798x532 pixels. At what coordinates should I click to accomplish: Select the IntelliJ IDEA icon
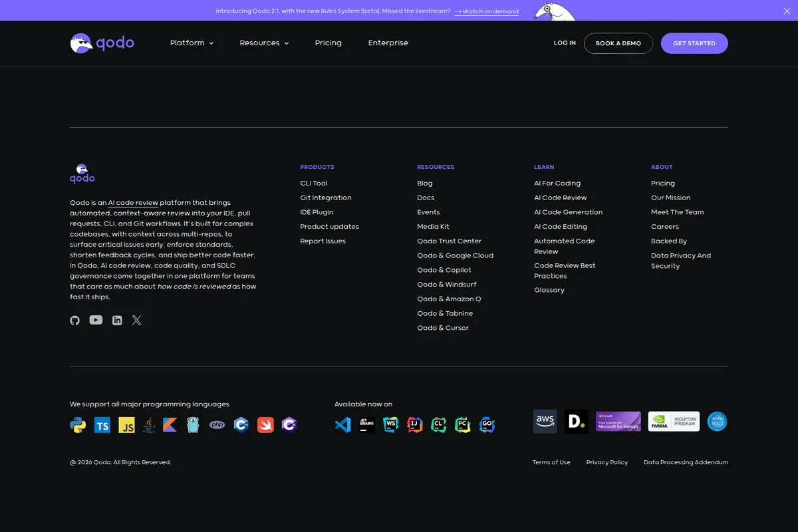pyautogui.click(x=414, y=424)
